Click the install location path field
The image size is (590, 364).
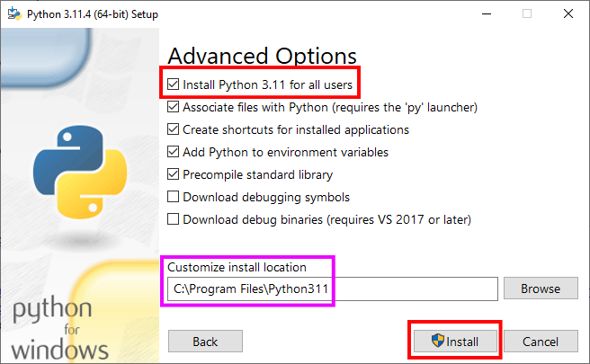[x=331, y=289]
